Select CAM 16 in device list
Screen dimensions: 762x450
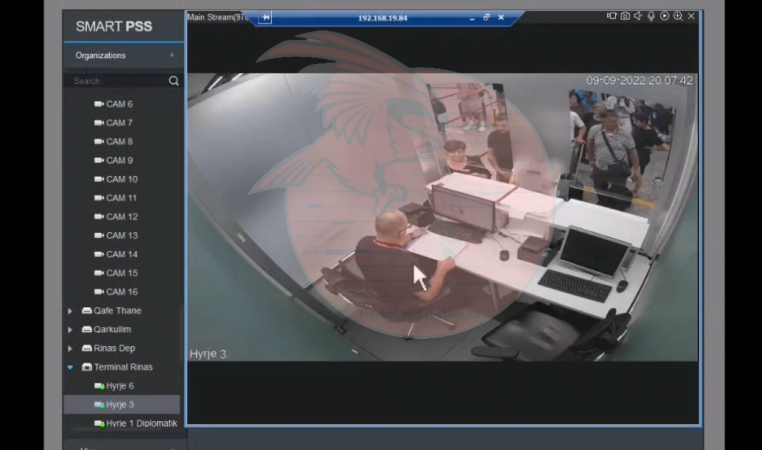(x=121, y=292)
